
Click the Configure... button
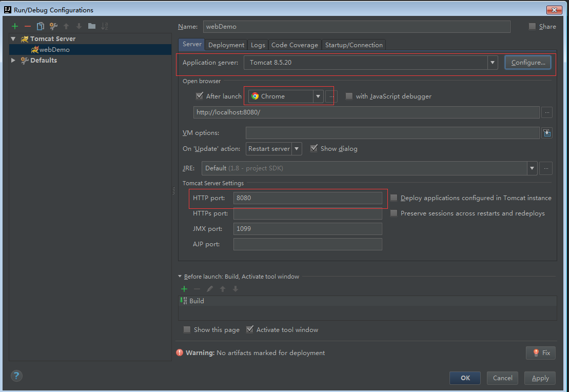pos(528,63)
